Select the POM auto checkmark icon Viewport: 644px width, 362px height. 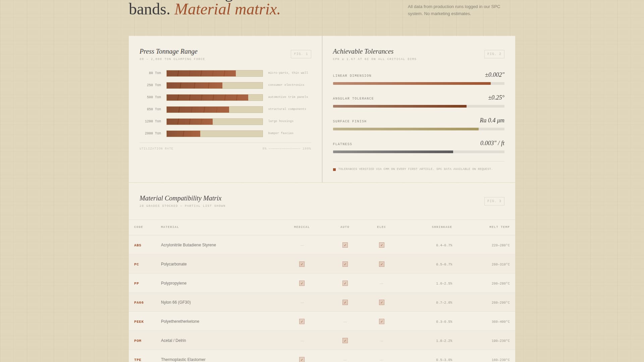point(345,340)
